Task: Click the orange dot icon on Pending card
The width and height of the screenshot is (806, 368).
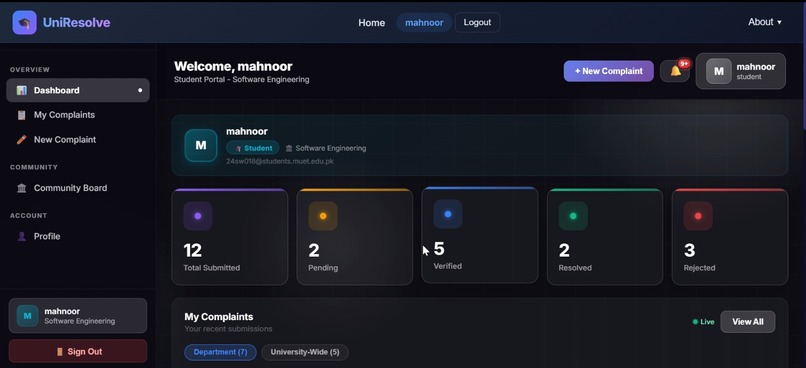Action: [x=323, y=216]
